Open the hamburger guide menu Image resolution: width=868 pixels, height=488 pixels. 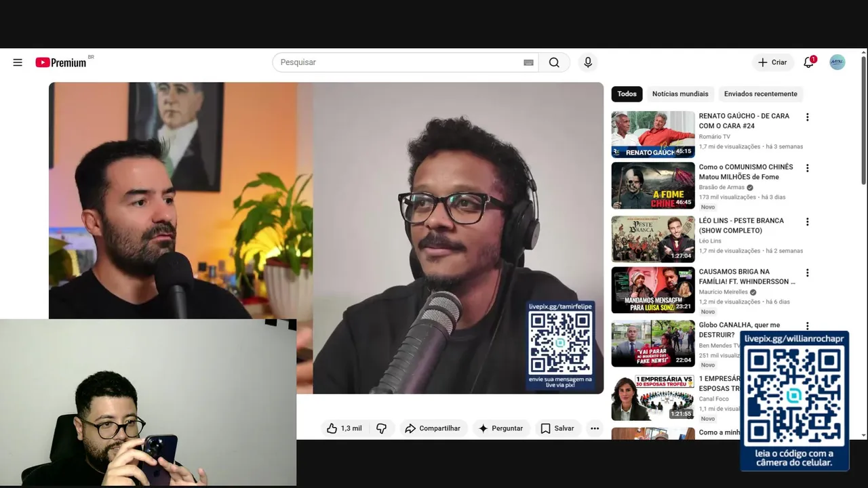[x=18, y=62]
